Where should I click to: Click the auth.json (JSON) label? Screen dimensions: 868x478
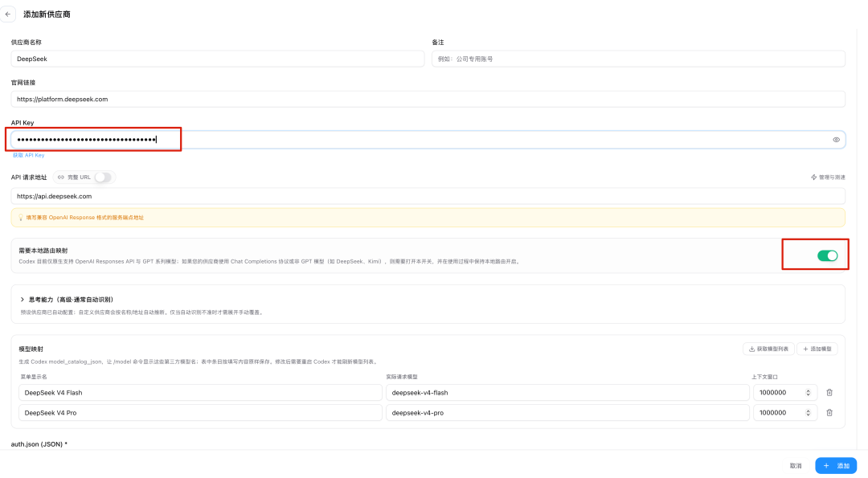coord(39,444)
